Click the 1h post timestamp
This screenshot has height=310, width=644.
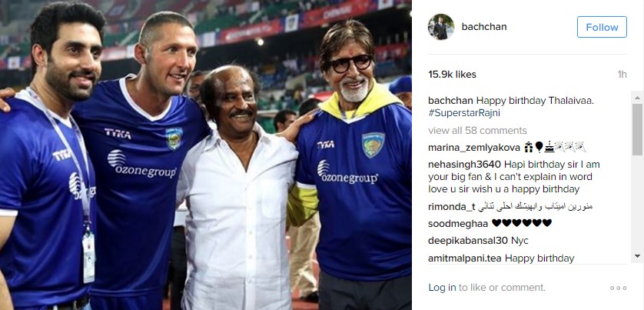[622, 75]
